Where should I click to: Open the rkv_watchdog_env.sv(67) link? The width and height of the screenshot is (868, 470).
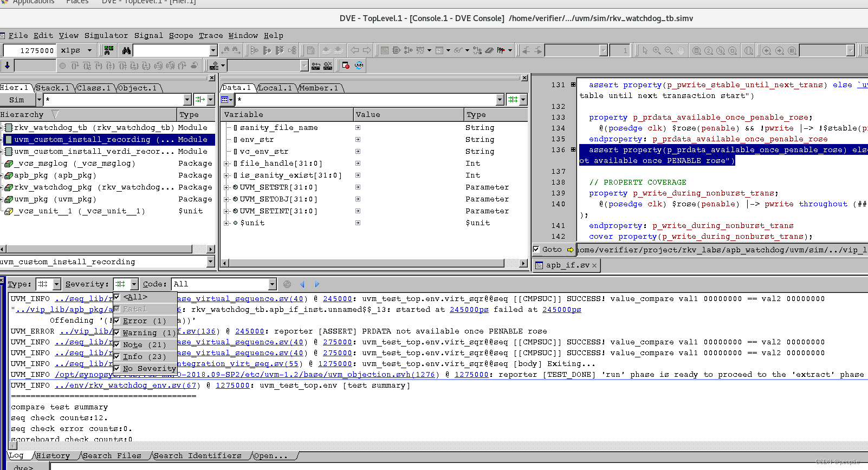[x=126, y=386]
